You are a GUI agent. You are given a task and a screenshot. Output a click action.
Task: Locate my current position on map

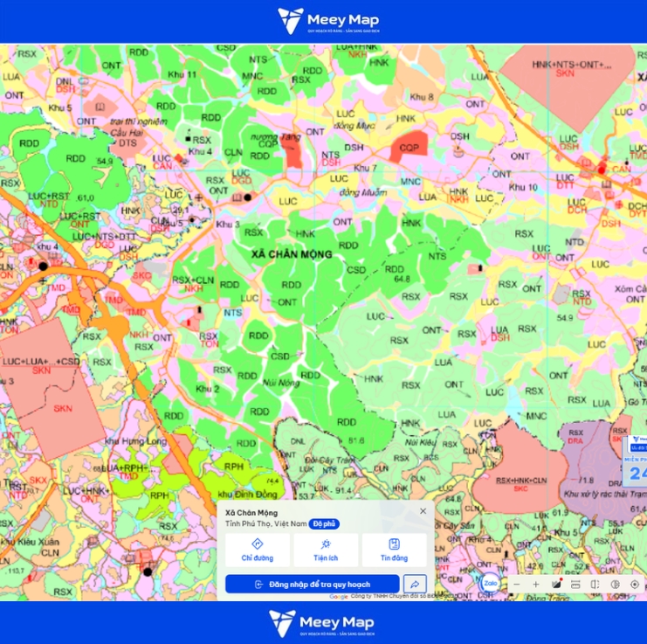tap(635, 585)
